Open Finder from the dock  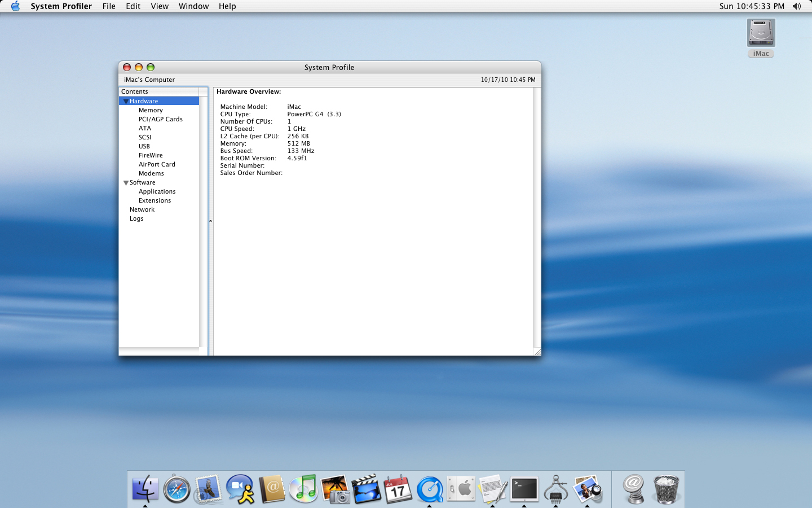pos(145,489)
